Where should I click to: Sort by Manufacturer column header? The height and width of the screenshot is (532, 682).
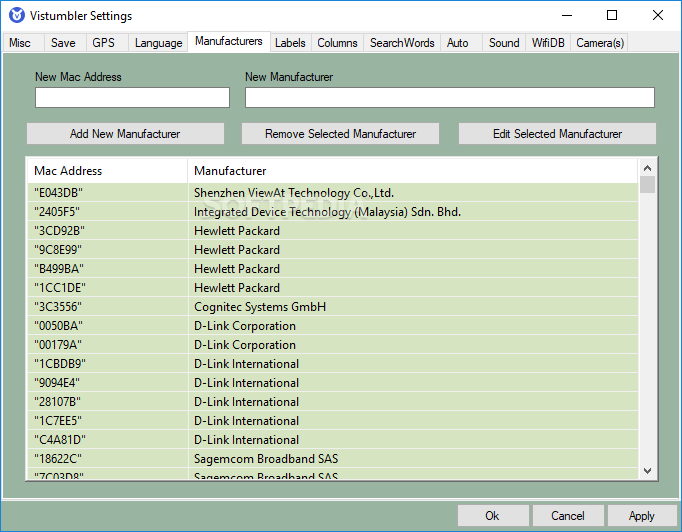[413, 171]
